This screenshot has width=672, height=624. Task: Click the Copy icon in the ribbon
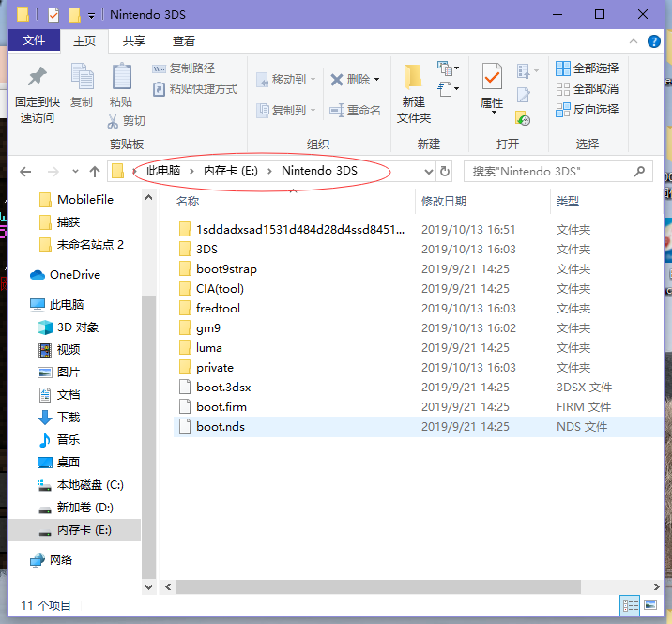[82, 76]
